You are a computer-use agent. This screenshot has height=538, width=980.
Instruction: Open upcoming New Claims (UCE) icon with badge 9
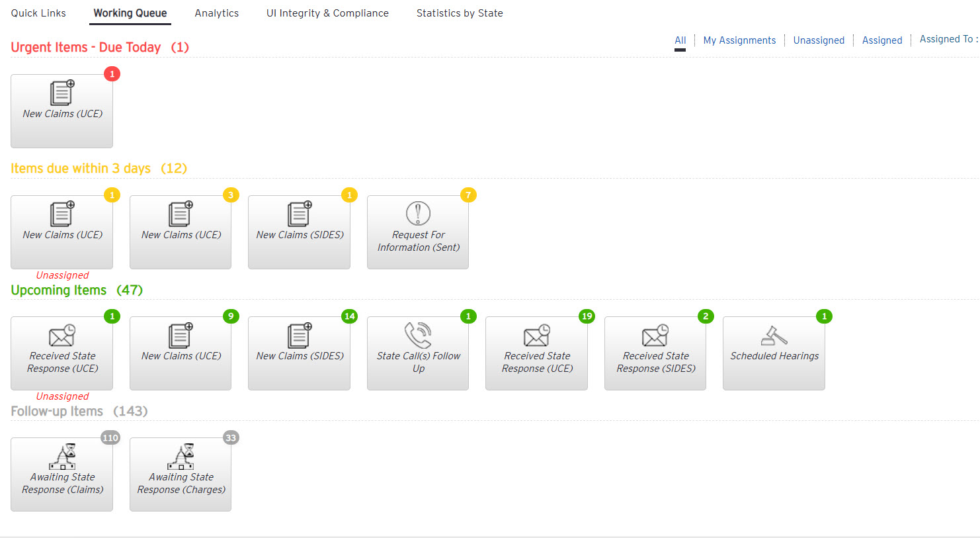[x=181, y=335]
